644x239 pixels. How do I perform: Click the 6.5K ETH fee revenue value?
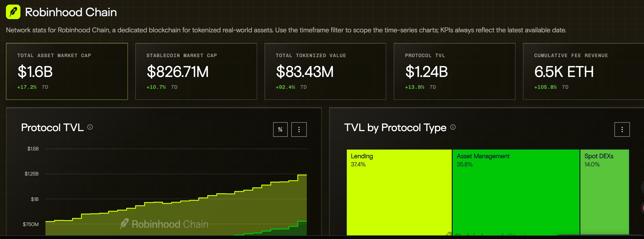(x=564, y=72)
